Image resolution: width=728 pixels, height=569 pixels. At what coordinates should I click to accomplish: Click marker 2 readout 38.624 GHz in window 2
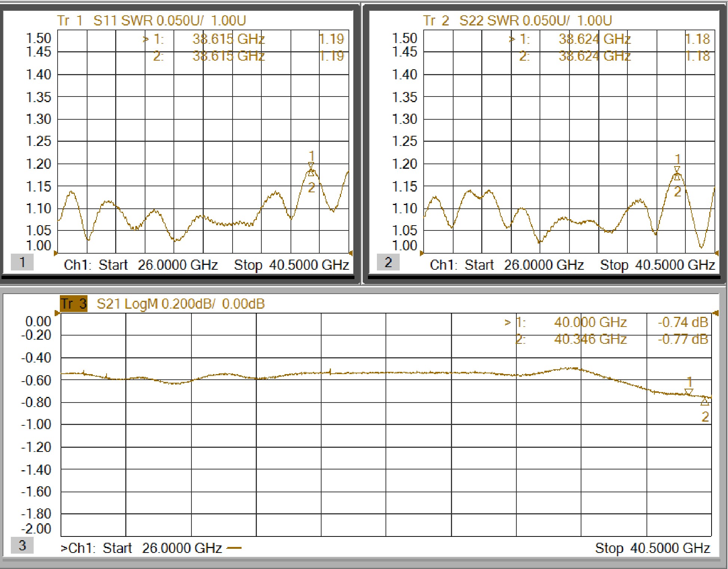pos(595,56)
